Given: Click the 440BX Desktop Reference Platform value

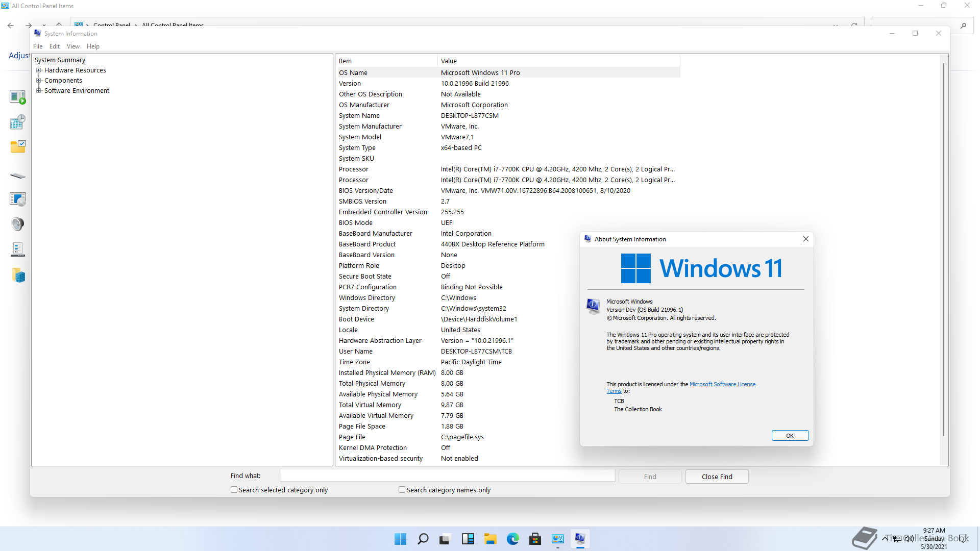Looking at the screenshot, I should [x=493, y=244].
